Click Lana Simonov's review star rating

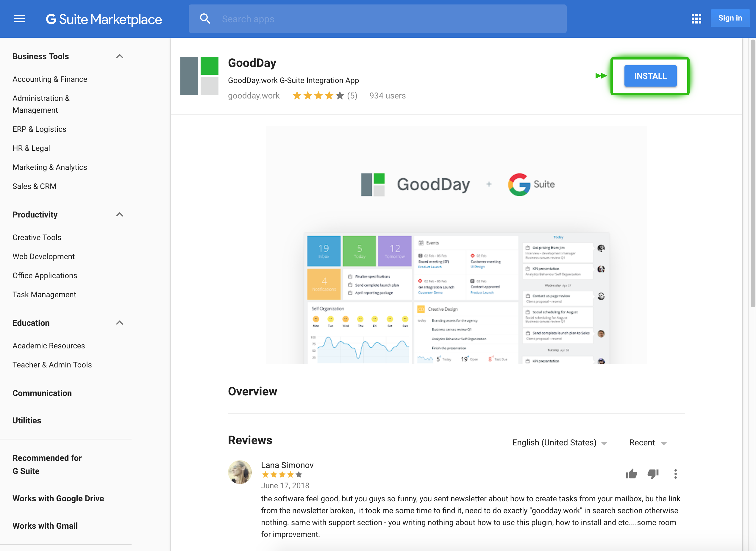(282, 475)
